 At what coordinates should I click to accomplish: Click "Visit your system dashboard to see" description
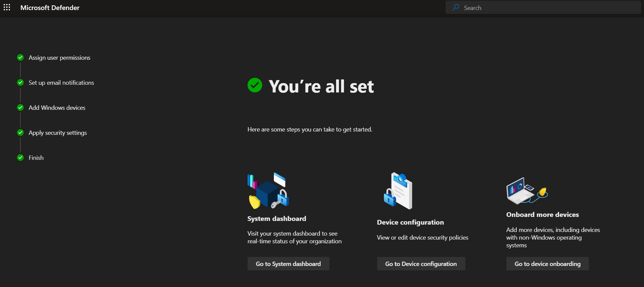295,237
